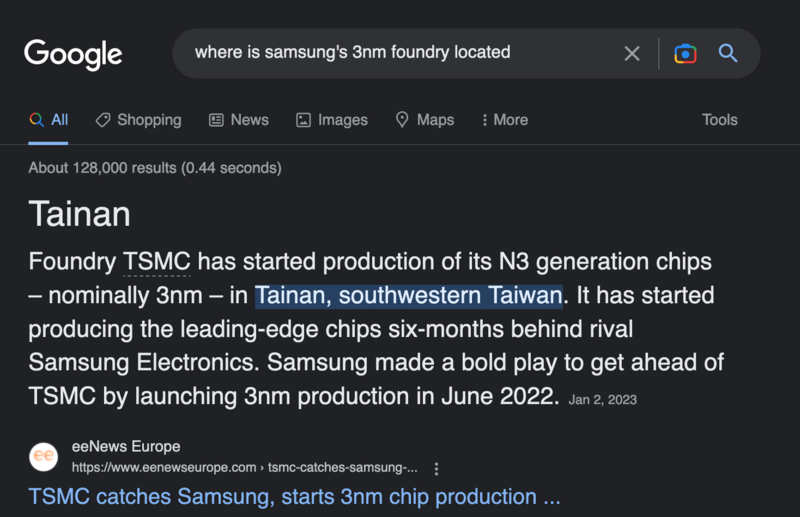Open the News tab
This screenshot has height=517, width=800.
pos(239,120)
